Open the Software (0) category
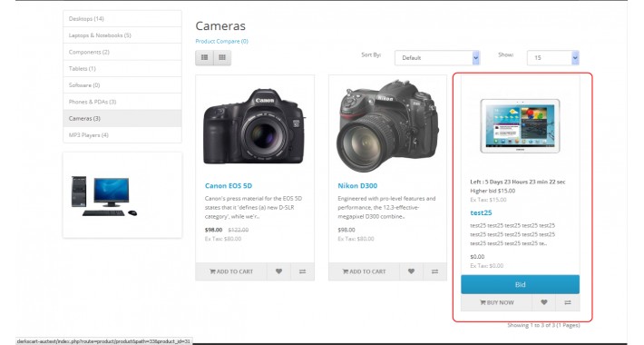 [x=122, y=85]
